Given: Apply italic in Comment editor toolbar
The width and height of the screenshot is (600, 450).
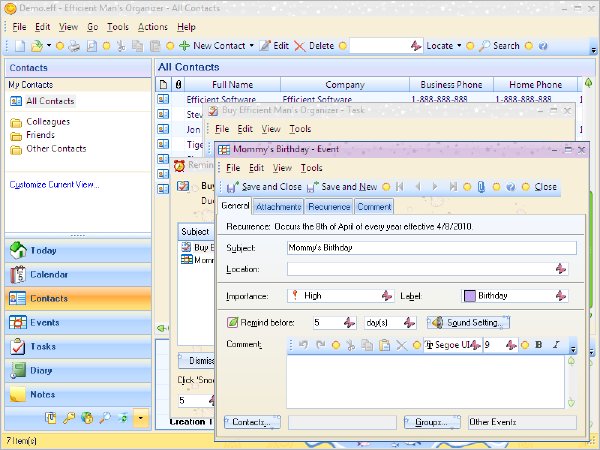Looking at the screenshot, I should point(556,345).
